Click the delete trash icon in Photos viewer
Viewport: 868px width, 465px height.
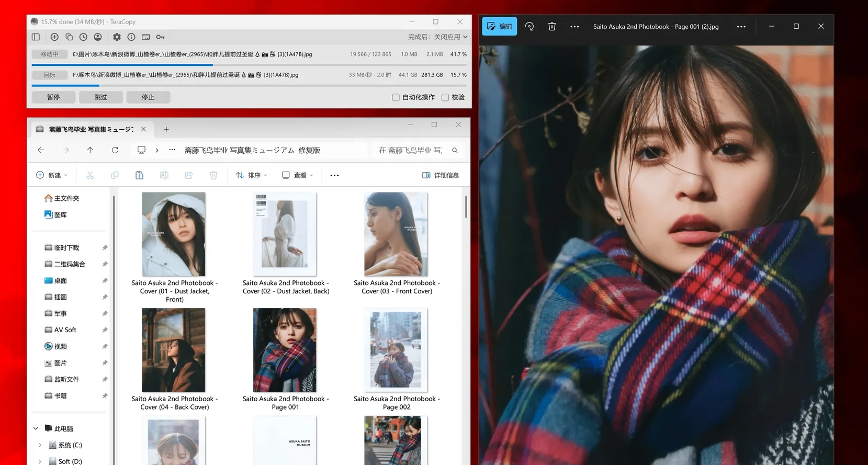[552, 26]
